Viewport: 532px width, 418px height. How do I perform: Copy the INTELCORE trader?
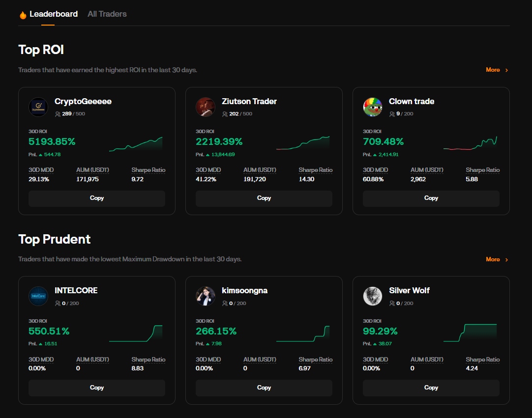pos(97,388)
